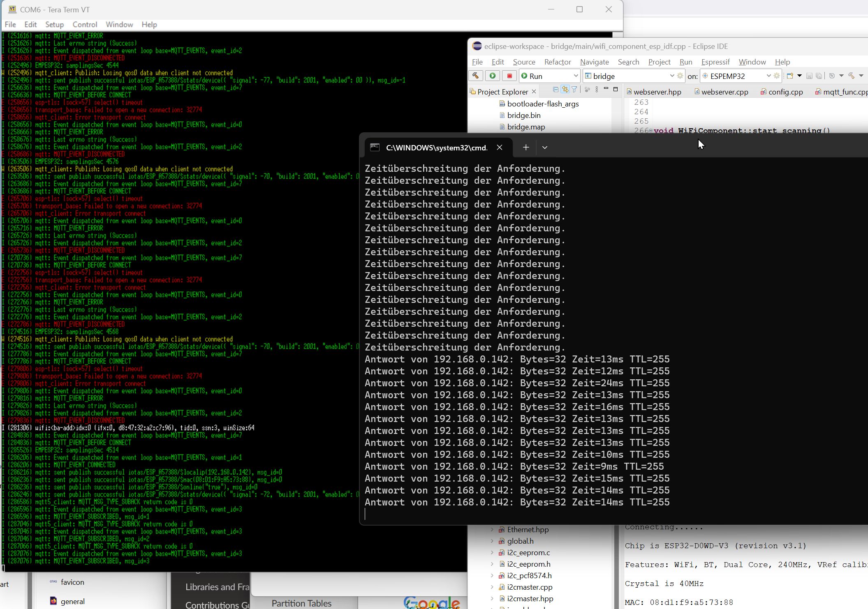This screenshot has height=609, width=868.
Task: Expand i2c_pcf8574.h tree node
Action: [x=492, y=576]
